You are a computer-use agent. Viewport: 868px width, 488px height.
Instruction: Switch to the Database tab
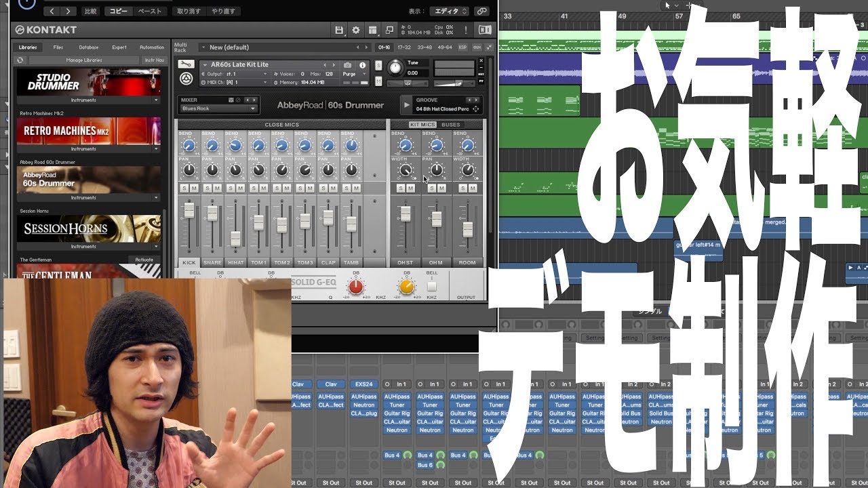pos(89,47)
